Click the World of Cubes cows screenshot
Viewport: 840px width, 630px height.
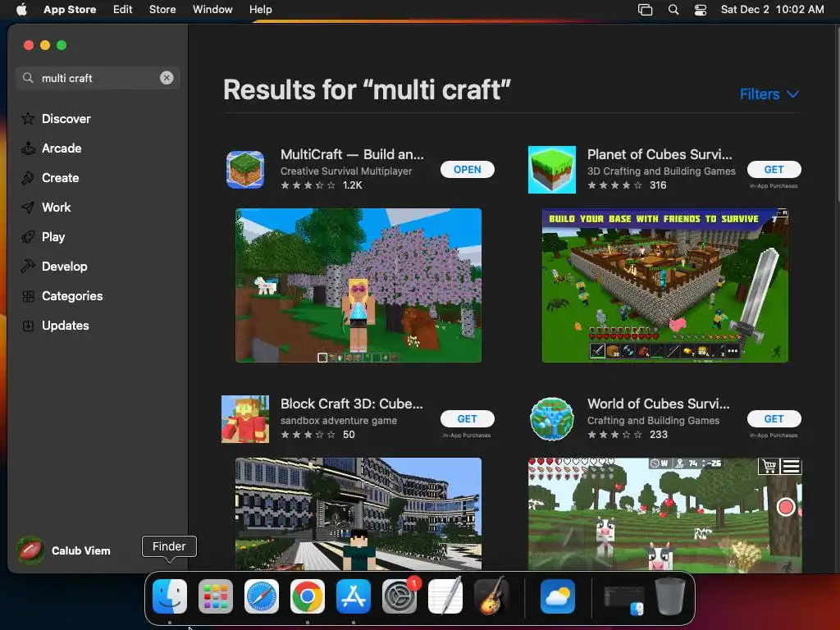664,514
